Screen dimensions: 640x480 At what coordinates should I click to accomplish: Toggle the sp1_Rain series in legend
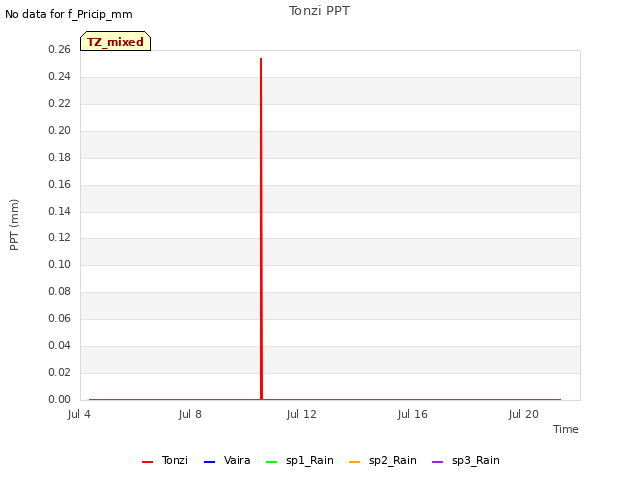click(x=300, y=460)
